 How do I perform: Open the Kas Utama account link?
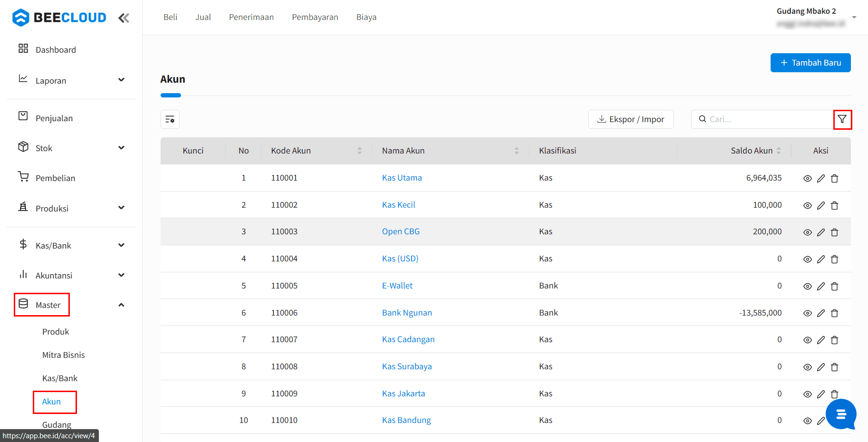(x=402, y=178)
